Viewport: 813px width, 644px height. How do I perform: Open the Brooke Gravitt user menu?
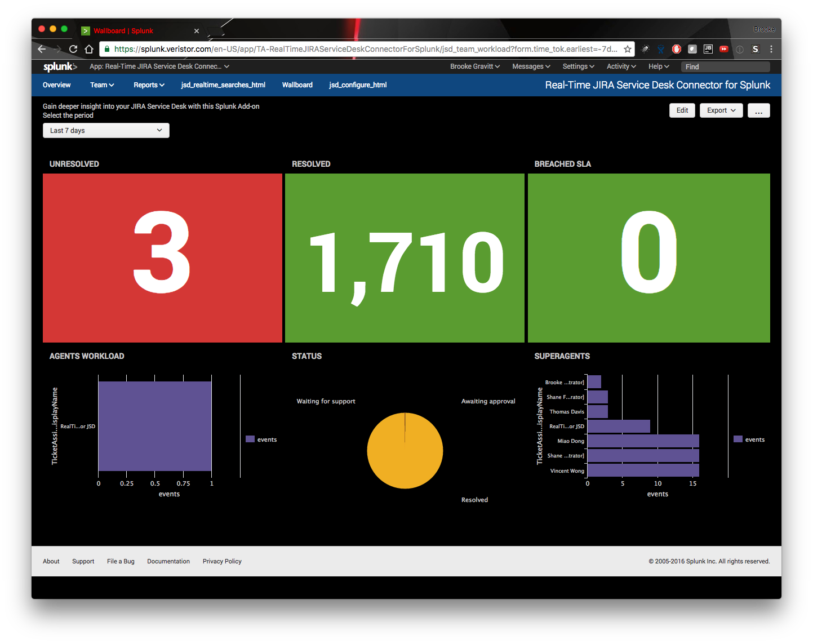click(x=475, y=66)
